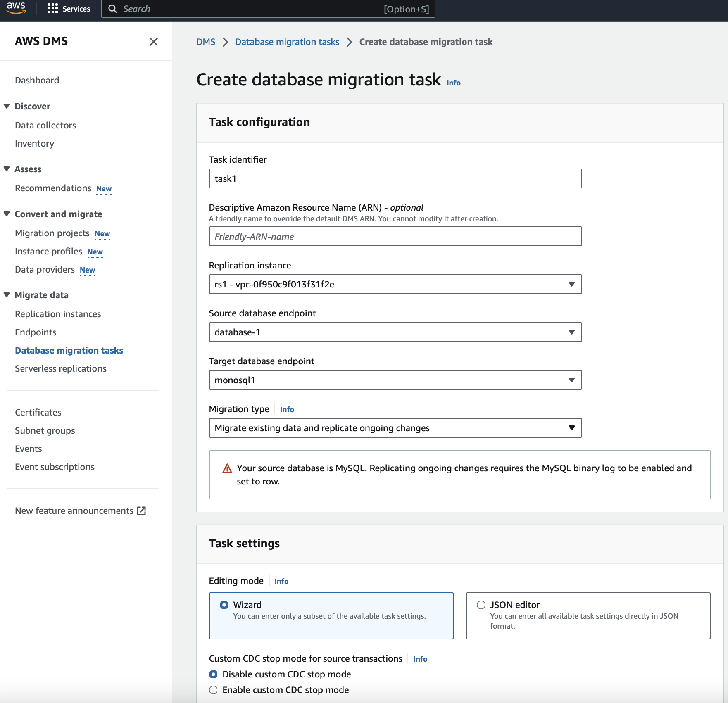
Task: Collapse the Discover sidebar section
Action: pyautogui.click(x=7, y=106)
